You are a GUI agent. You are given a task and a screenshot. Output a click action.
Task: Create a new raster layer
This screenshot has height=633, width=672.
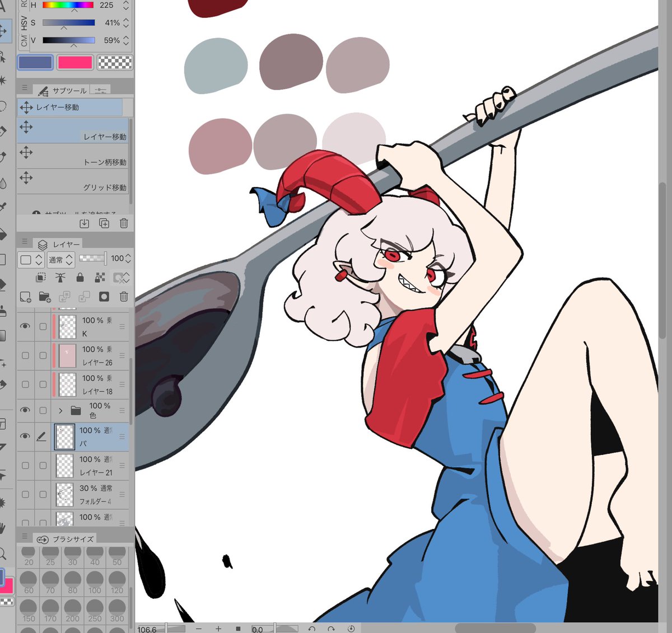click(25, 297)
